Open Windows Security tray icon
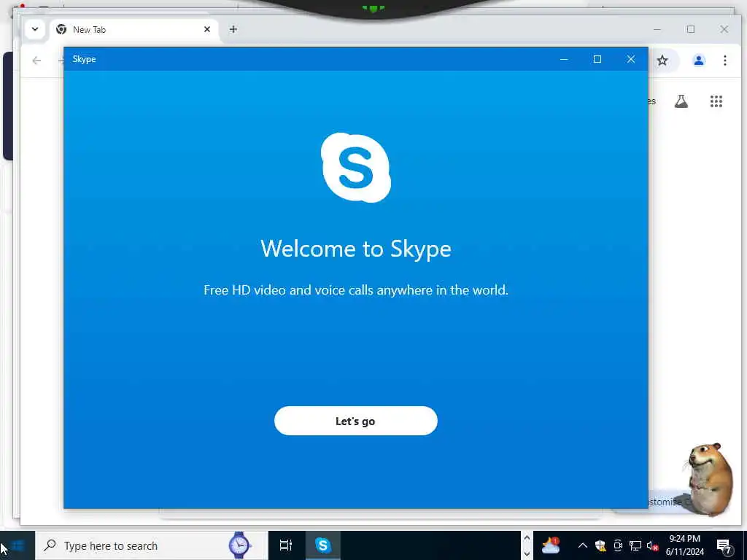 (x=600, y=545)
